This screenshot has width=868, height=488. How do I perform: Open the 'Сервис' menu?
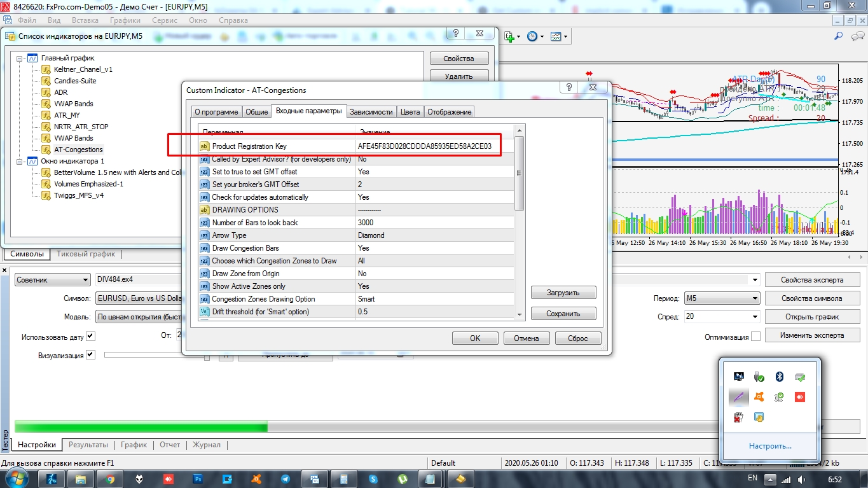coord(165,20)
